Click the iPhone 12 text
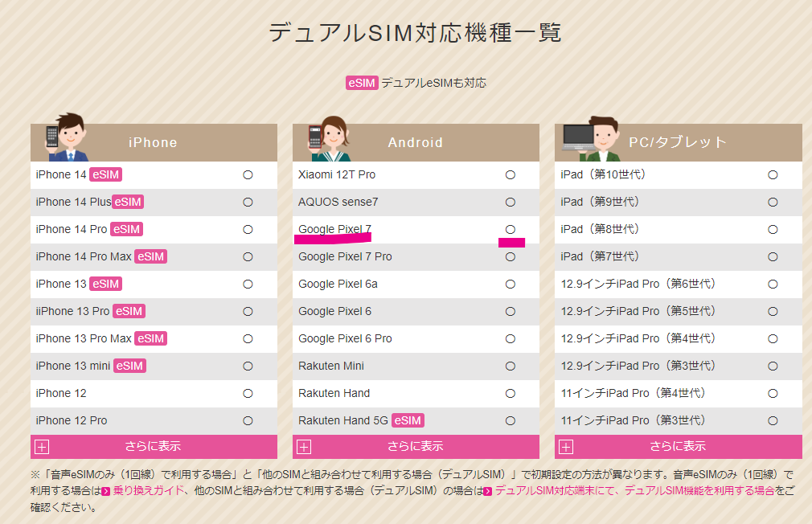Image resolution: width=812 pixels, height=524 pixels. (61, 394)
